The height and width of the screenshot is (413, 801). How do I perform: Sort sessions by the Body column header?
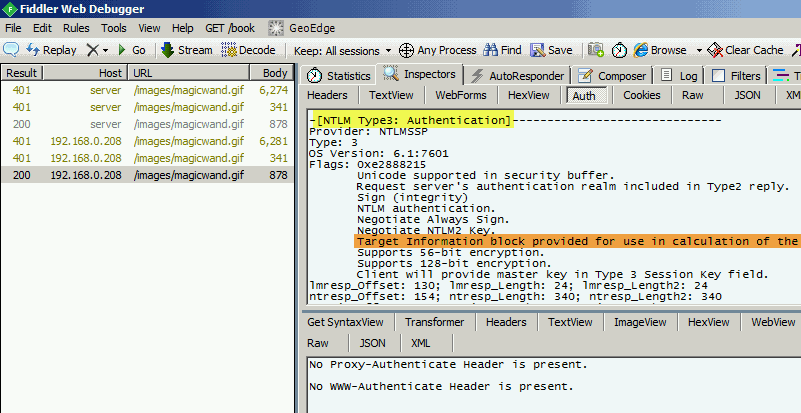[x=274, y=73]
